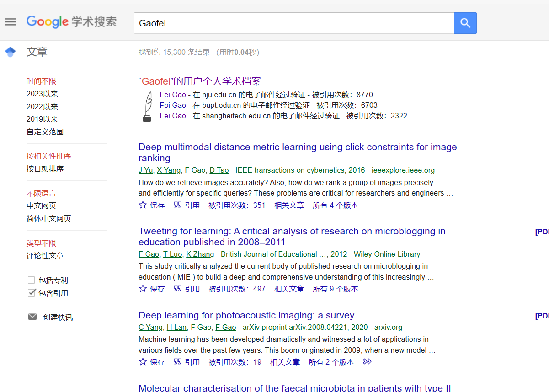
Task: Expand more options double-chevron for photoacoustic survey
Action: [367, 362]
